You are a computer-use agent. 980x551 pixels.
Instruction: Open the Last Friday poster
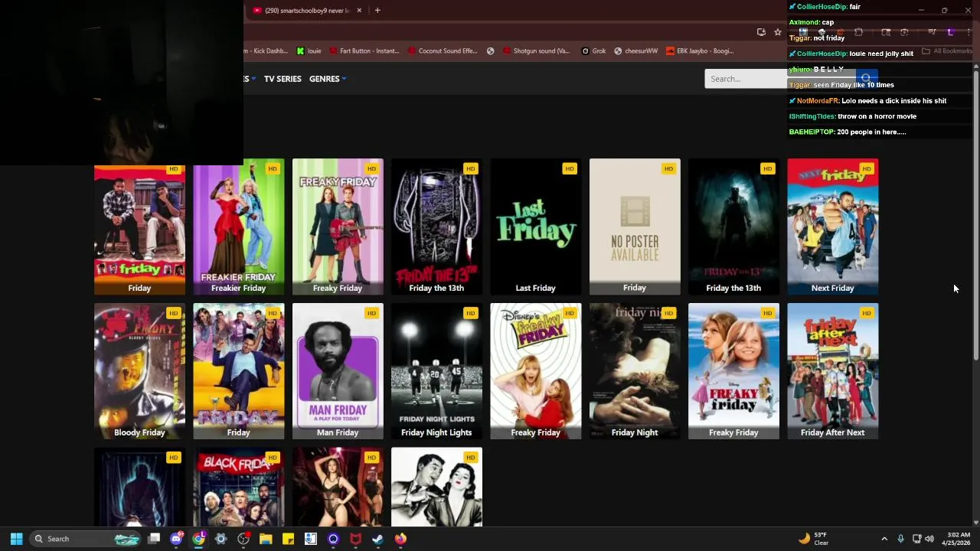point(535,227)
